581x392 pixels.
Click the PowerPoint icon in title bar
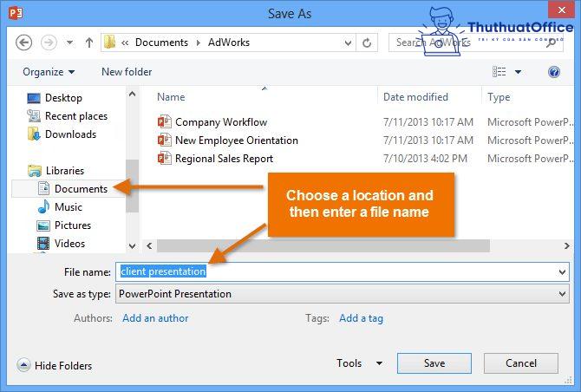tap(16, 13)
